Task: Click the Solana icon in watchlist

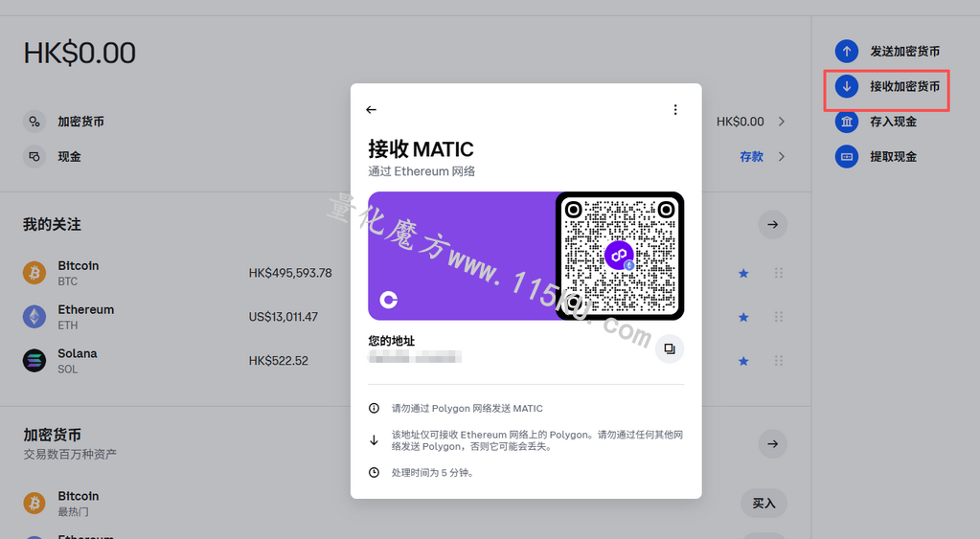Action: point(34,360)
